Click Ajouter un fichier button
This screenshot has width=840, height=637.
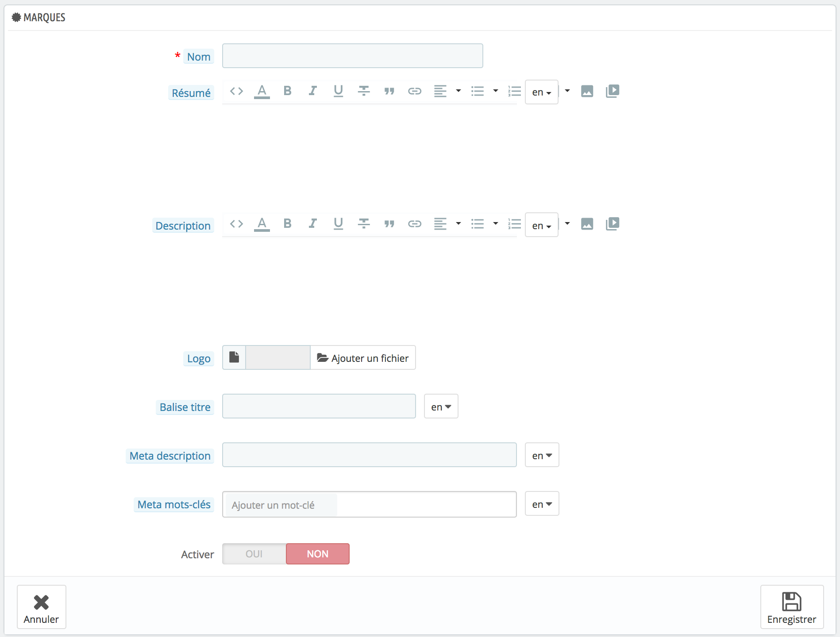363,357
